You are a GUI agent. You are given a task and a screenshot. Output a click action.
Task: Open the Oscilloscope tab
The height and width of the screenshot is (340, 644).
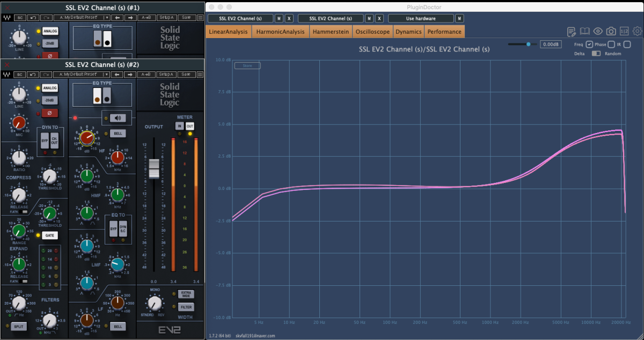click(372, 32)
